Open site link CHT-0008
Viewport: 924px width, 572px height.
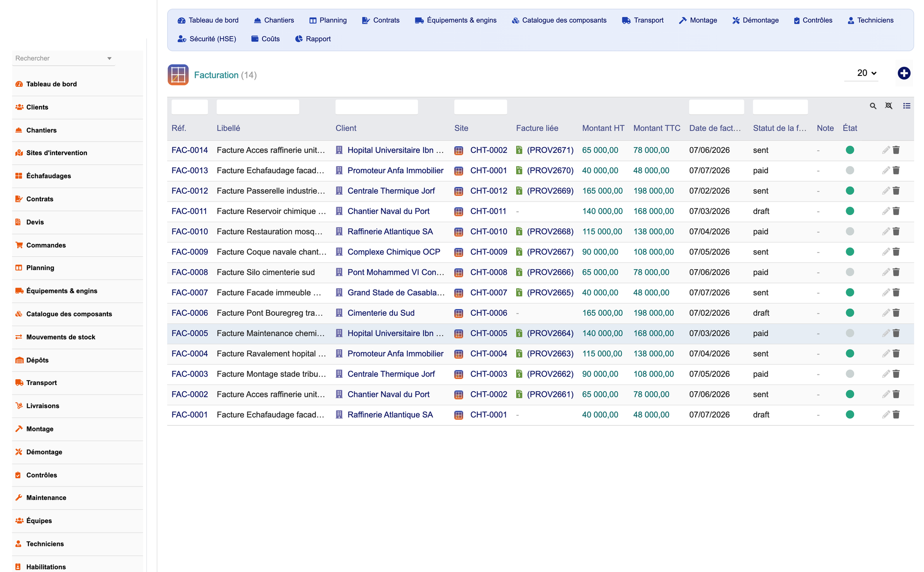pyautogui.click(x=489, y=272)
